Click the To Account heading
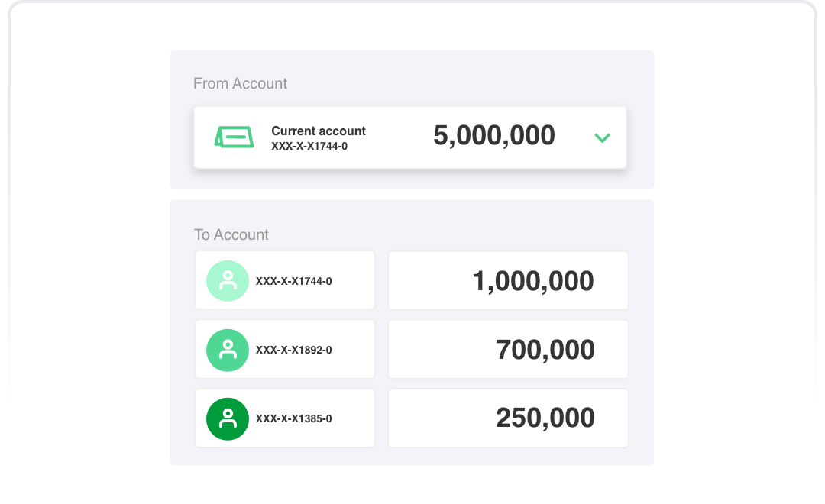 point(231,234)
